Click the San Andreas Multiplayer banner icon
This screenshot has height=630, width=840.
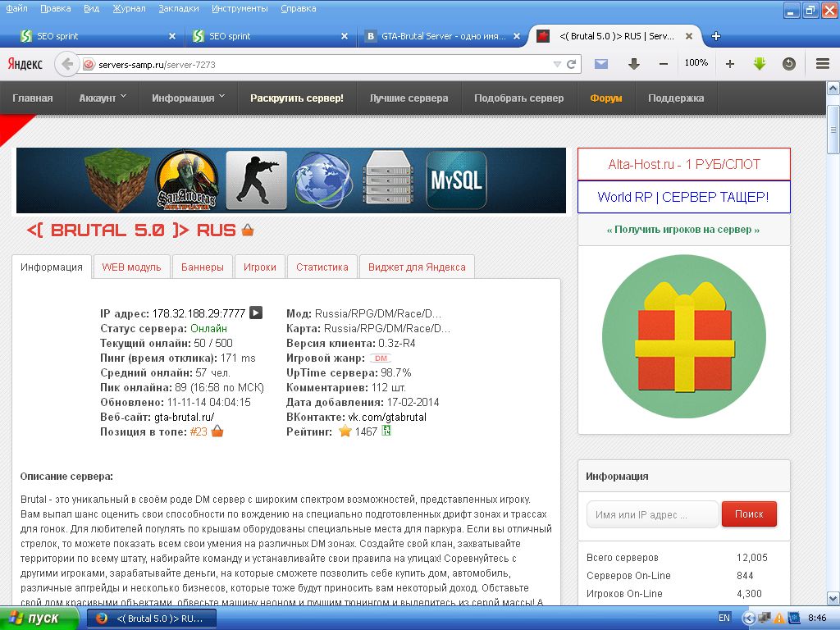coord(187,180)
